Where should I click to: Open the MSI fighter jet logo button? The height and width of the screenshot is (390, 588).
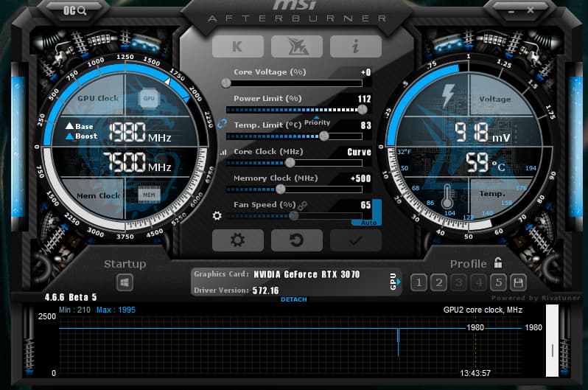click(x=297, y=46)
